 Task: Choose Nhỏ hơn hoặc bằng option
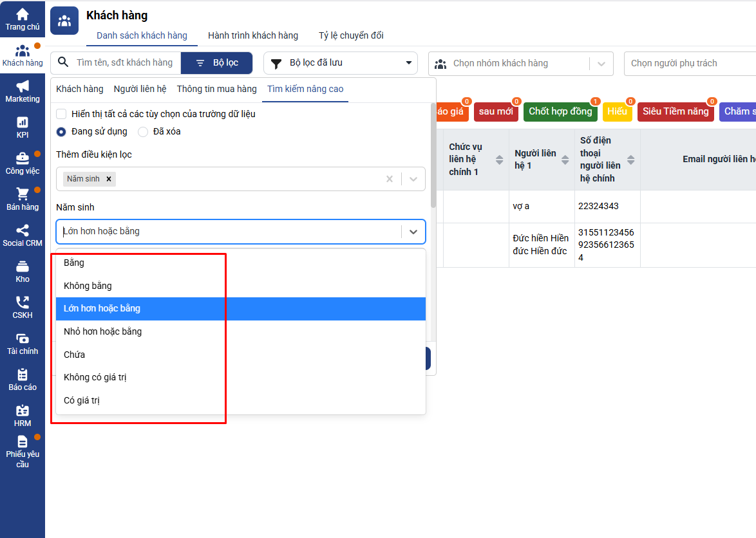pos(102,331)
